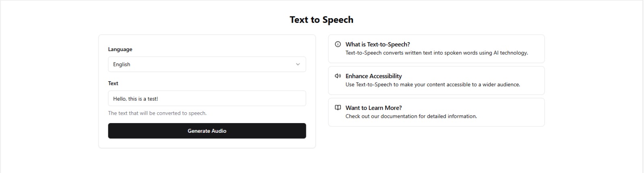Click the speaker icon beside Enhance Accessibility
This screenshot has height=173, width=644.
pyautogui.click(x=338, y=76)
